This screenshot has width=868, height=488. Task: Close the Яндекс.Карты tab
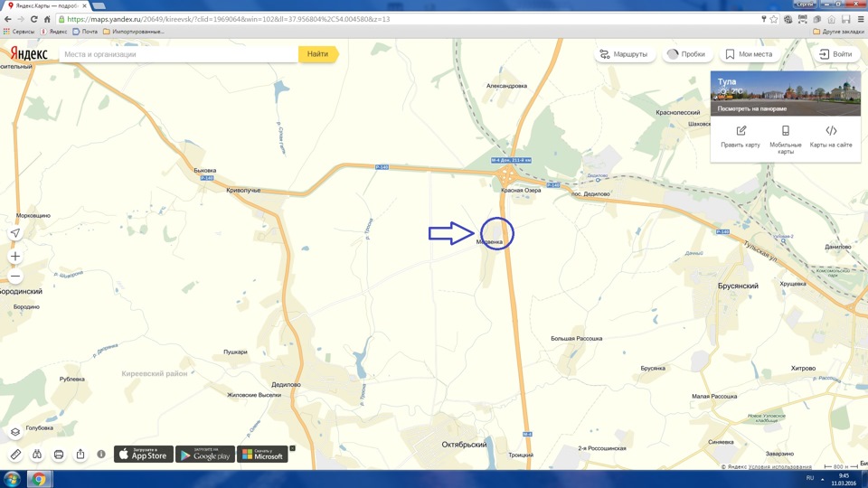(84, 5)
